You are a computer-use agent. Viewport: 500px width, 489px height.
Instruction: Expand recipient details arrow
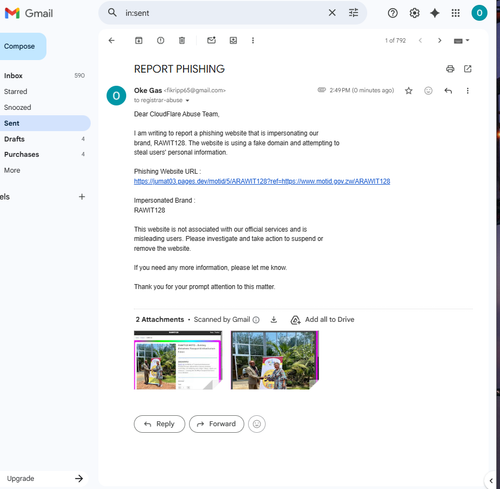click(187, 101)
